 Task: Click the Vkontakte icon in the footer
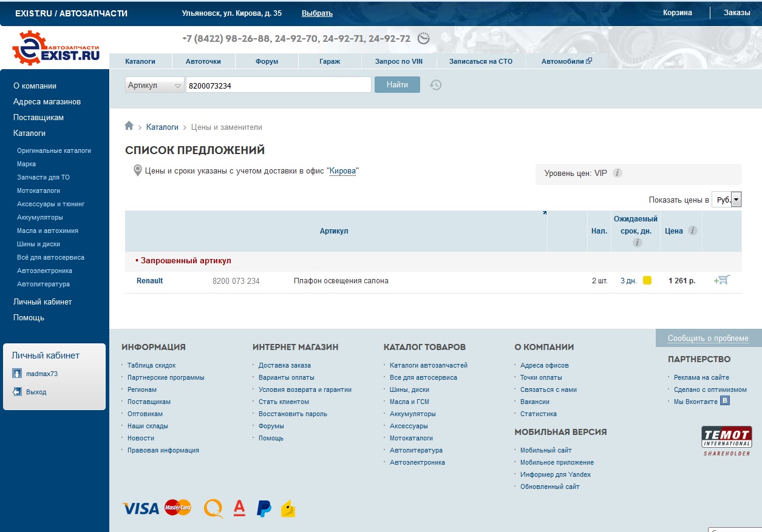(x=724, y=401)
